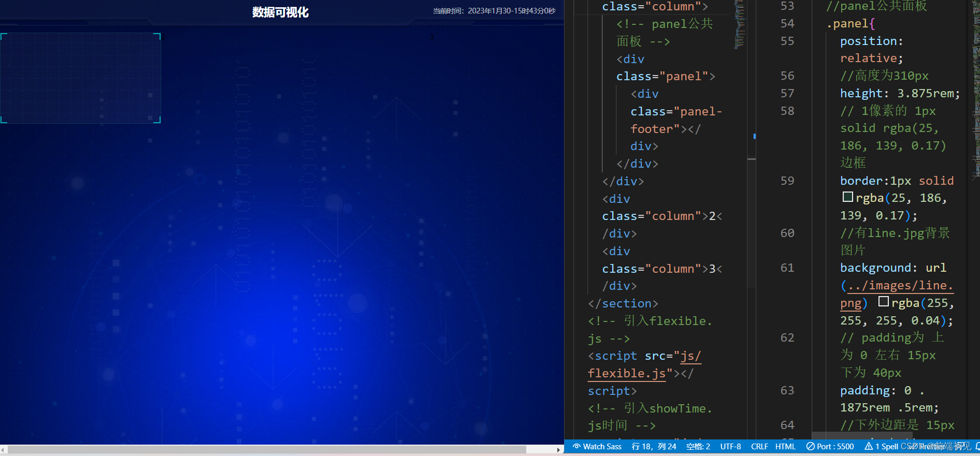
Task: Follow the ../images/line.png url link
Action: tap(897, 294)
